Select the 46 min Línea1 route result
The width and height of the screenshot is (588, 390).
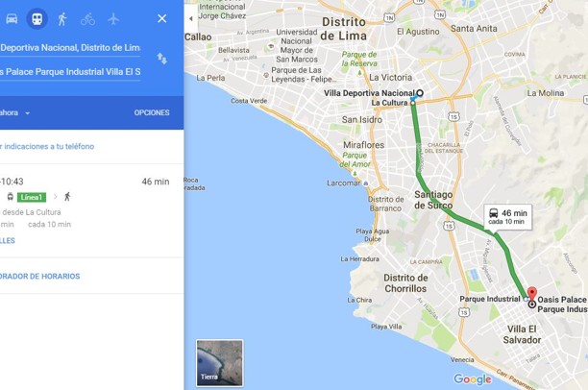coord(92,210)
